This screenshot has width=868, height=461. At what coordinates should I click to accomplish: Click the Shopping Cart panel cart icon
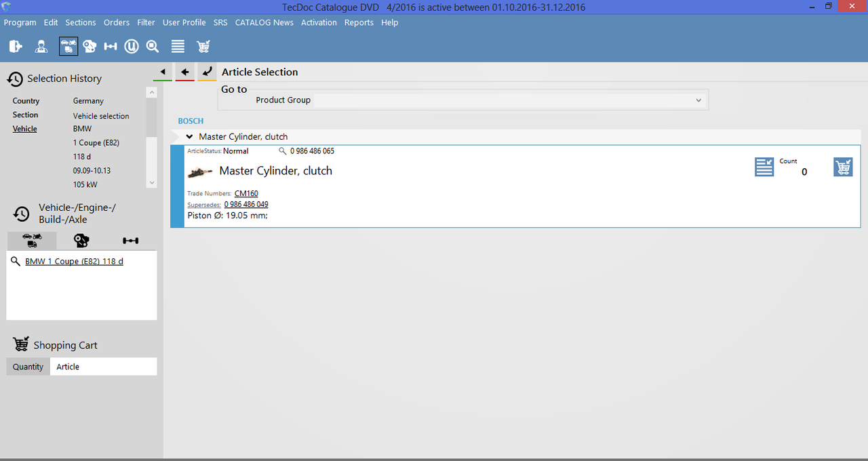21,344
